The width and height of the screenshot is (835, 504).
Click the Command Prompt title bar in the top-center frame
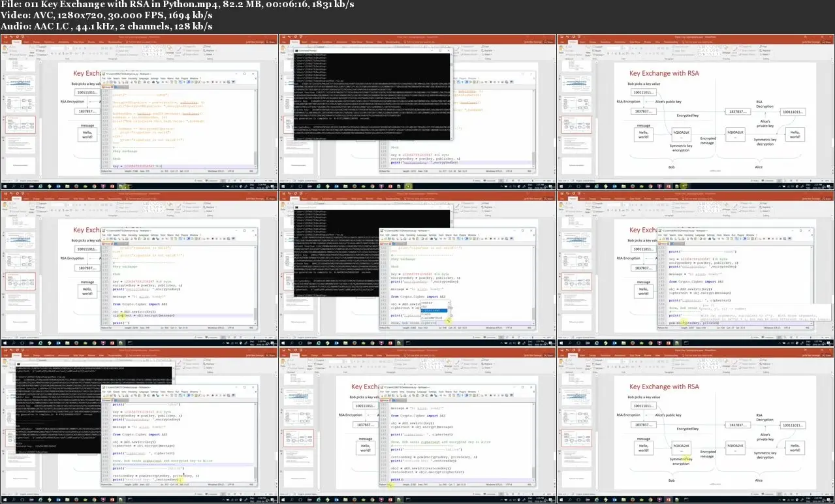click(373, 50)
